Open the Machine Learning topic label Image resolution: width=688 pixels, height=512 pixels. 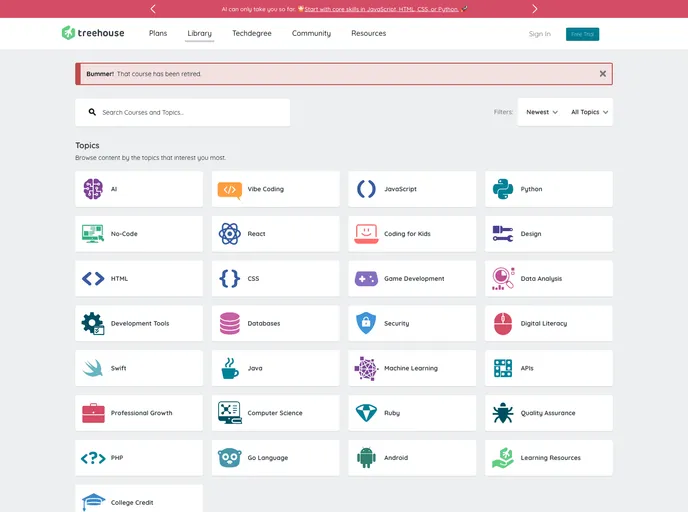tap(411, 368)
